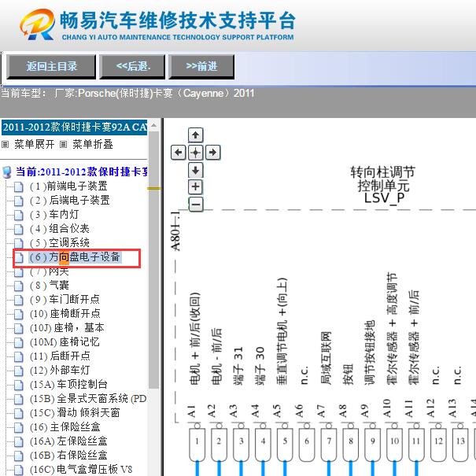Open (16)主保险丝盒 tree item
Image resolution: width=476 pixels, height=476 pixels.
(x=65, y=427)
